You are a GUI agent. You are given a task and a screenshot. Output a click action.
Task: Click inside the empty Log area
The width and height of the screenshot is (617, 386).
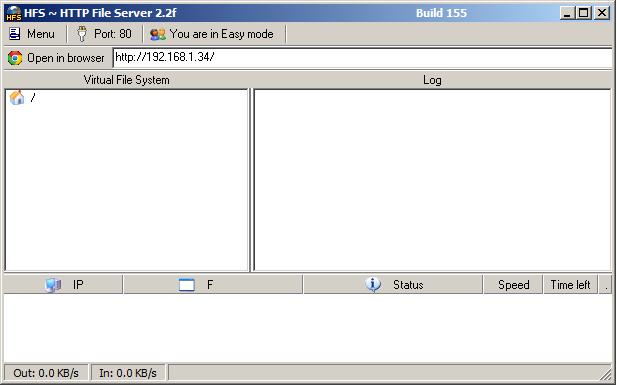coord(432,180)
